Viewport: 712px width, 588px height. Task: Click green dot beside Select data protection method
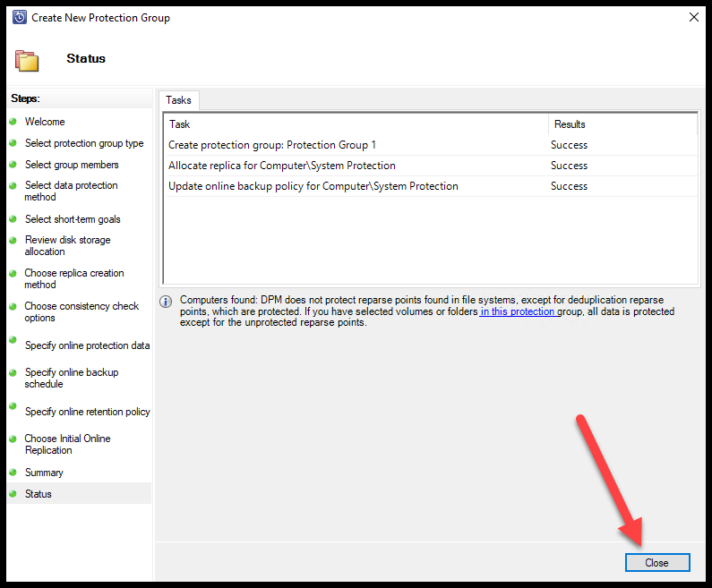click(13, 185)
